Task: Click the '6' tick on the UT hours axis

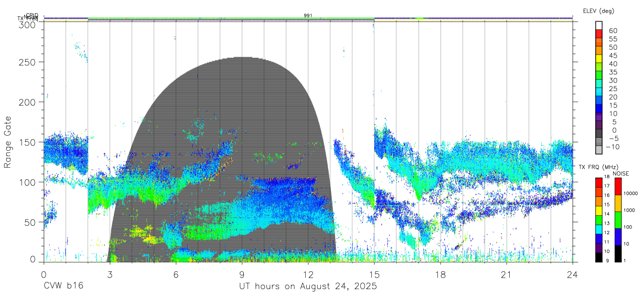Action: point(176,275)
